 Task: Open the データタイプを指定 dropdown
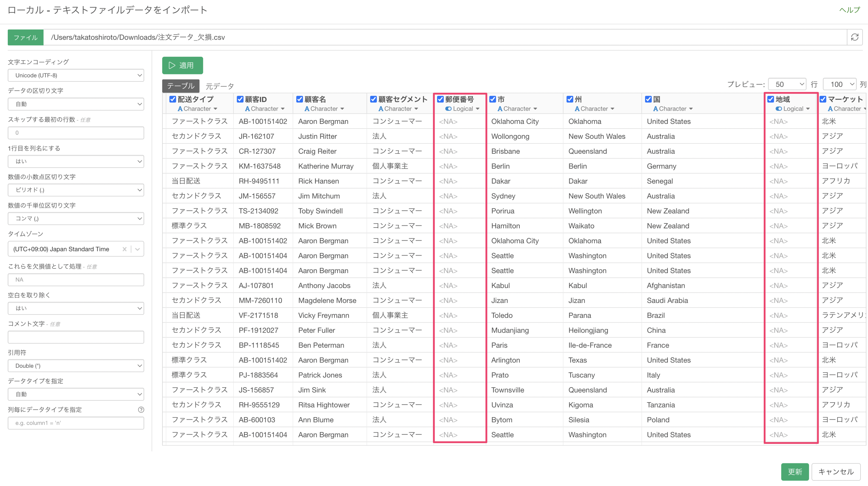tap(76, 394)
